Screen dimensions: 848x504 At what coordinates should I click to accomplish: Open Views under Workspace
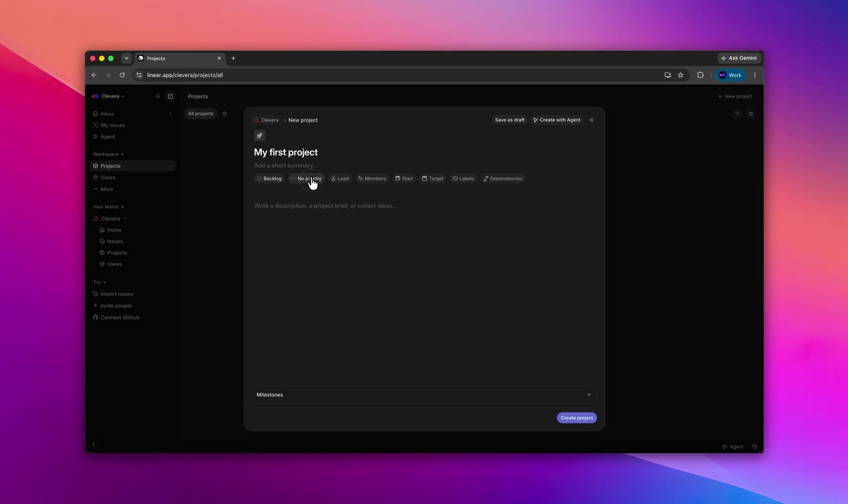pyautogui.click(x=132, y=177)
